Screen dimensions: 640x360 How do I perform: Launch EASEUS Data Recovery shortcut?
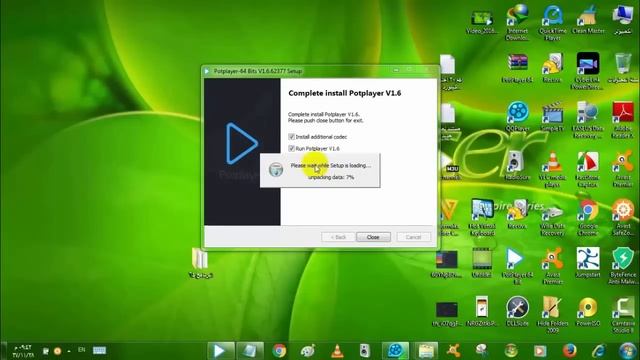(x=587, y=120)
